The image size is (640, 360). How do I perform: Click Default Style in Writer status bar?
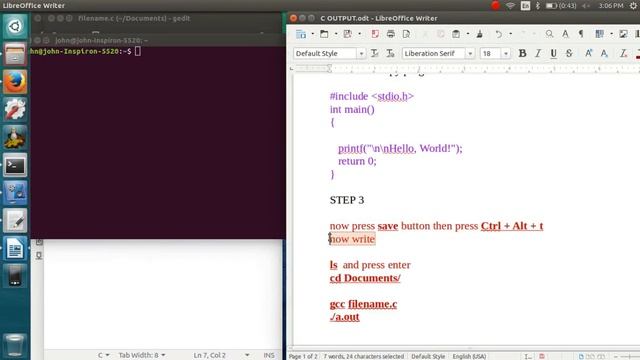[428, 356]
